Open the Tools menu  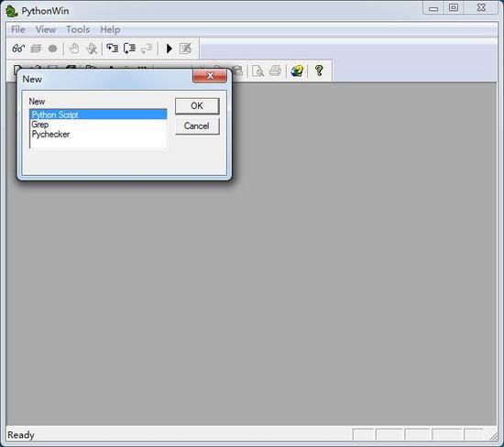pyautogui.click(x=78, y=29)
